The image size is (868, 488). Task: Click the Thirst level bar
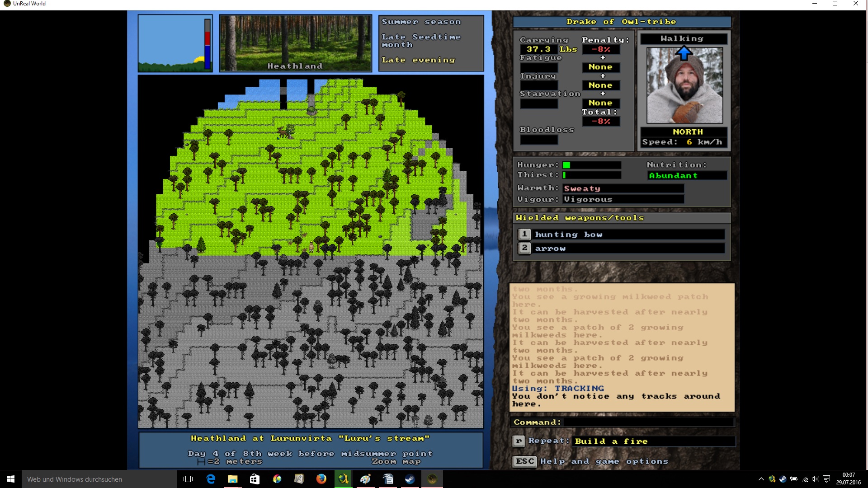pyautogui.click(x=592, y=175)
